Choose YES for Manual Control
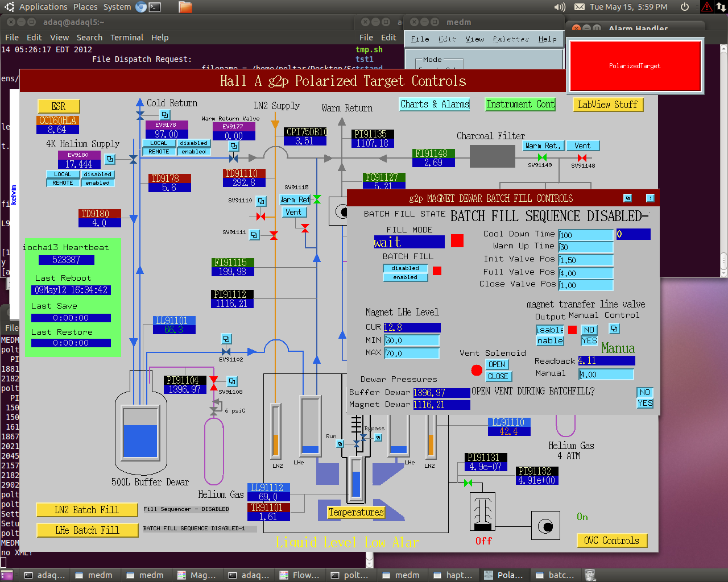Image resolution: width=728 pixels, height=582 pixels. tap(589, 340)
